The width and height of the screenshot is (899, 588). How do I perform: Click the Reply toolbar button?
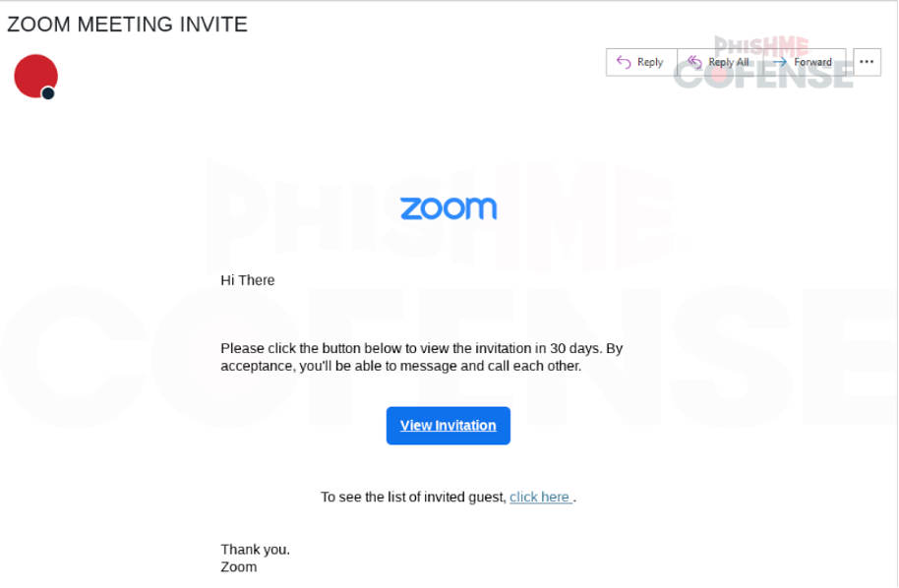click(x=641, y=62)
